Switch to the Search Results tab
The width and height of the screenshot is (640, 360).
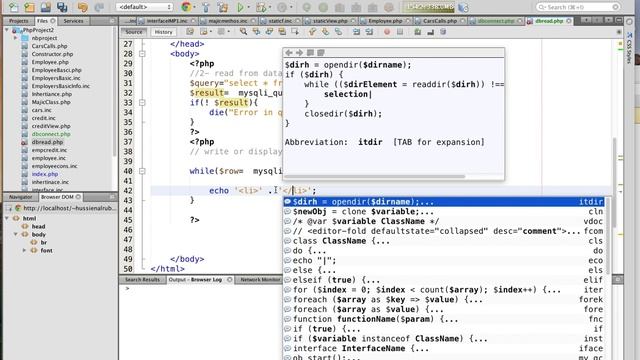click(x=142, y=280)
